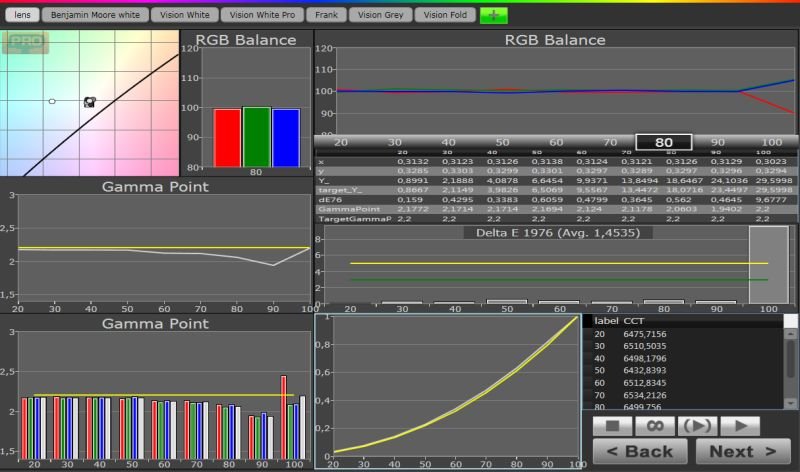Select the 20 grayscale level

[x=341, y=142]
